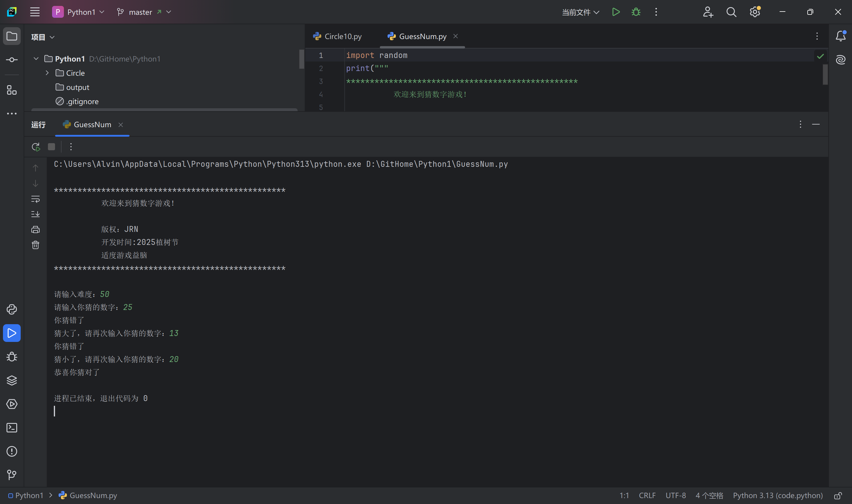This screenshot has width=852, height=504.
Task: Open the Python Packages layers icon
Action: coord(12,380)
